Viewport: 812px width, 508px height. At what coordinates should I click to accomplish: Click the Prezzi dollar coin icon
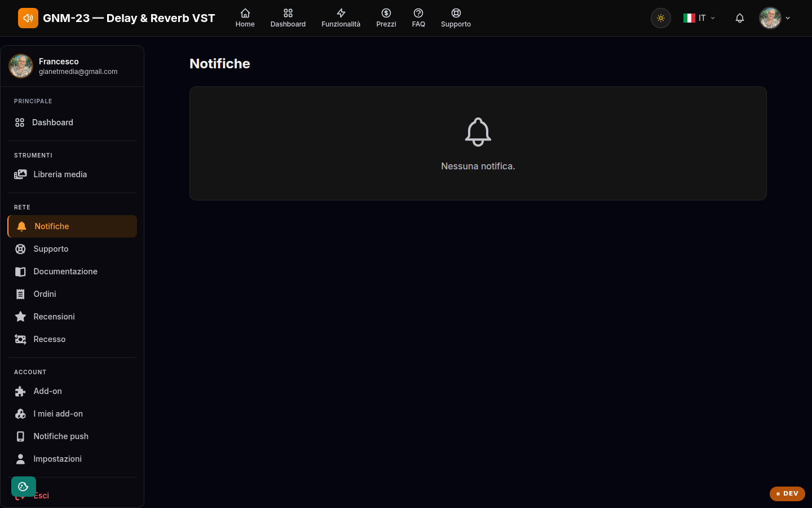[386, 13]
